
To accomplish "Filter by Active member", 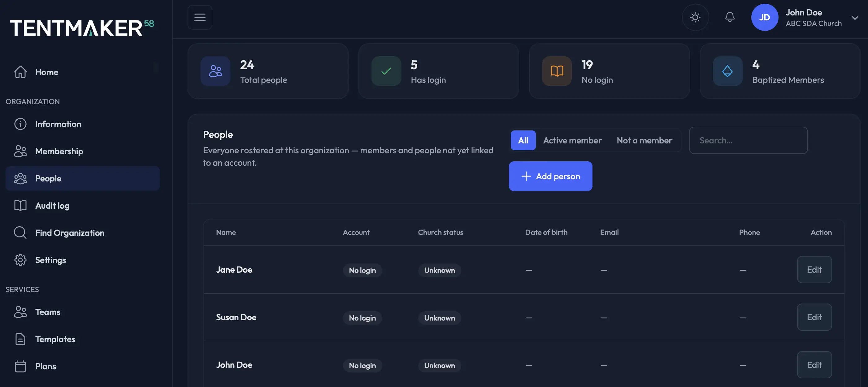I will tap(572, 140).
